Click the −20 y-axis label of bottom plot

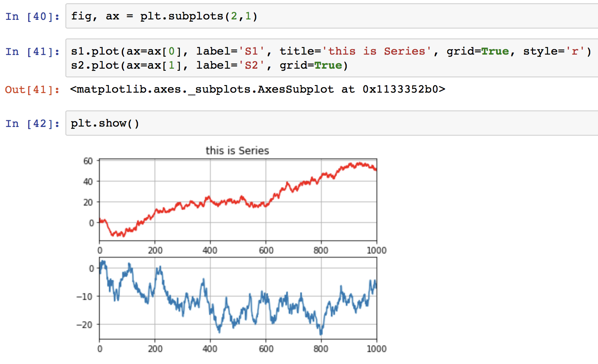(84, 325)
